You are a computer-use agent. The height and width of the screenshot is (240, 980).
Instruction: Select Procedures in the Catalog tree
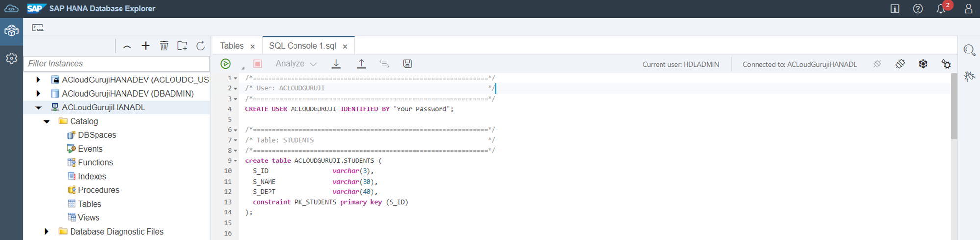(98, 190)
